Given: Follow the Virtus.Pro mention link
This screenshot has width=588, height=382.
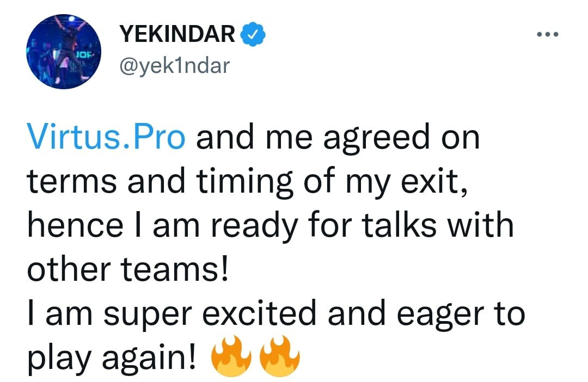Looking at the screenshot, I should click(x=106, y=139).
